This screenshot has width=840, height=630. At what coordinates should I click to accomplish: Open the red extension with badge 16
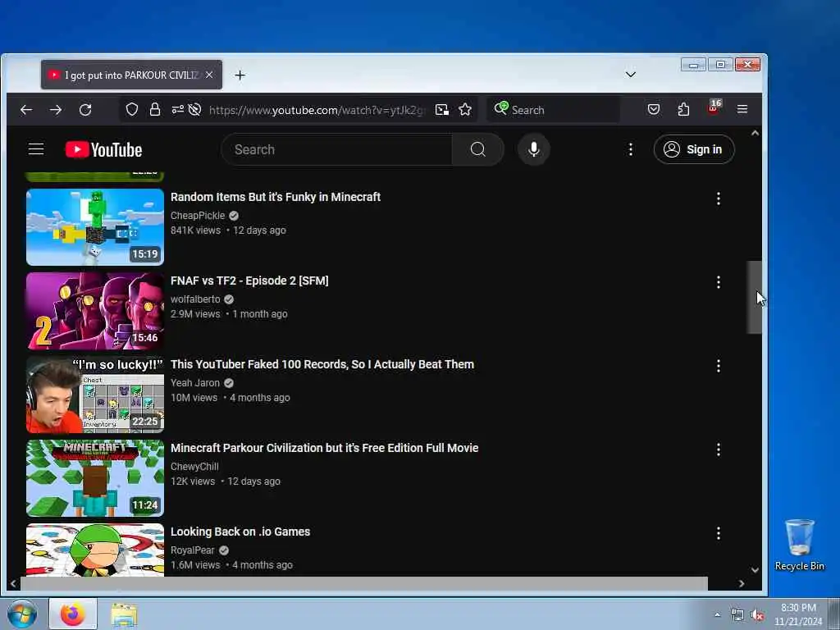pos(714,107)
